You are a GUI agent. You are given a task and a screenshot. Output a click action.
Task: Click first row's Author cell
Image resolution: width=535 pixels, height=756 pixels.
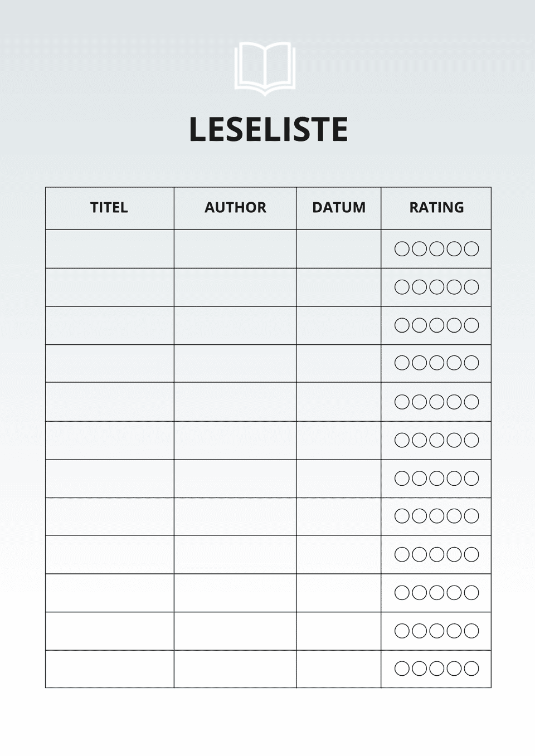tap(235, 248)
